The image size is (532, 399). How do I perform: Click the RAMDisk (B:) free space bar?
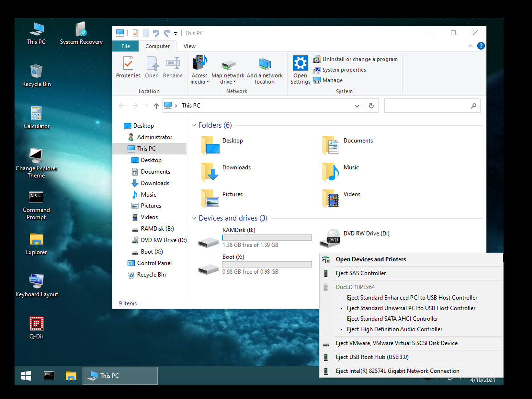click(266, 238)
